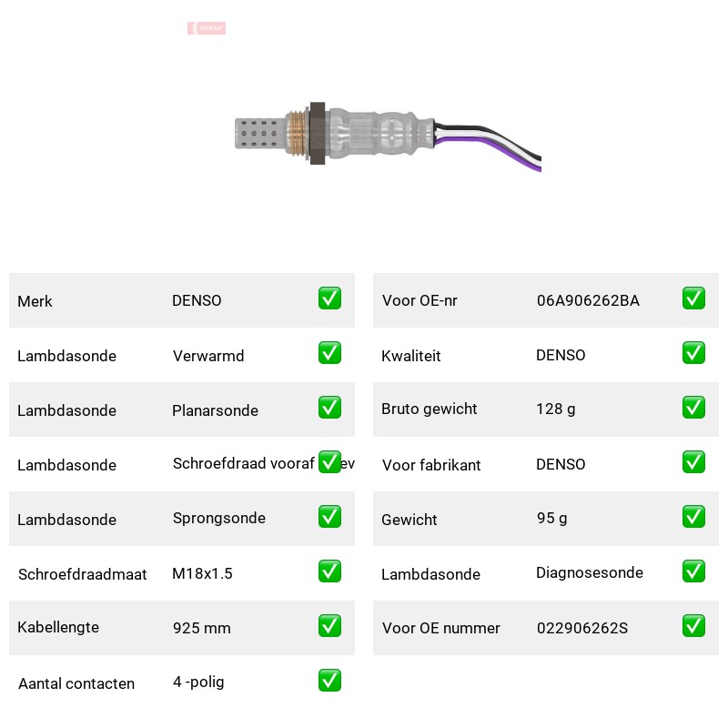
Task: Click the checkmark in the Planarsonde row
Action: pos(329,407)
